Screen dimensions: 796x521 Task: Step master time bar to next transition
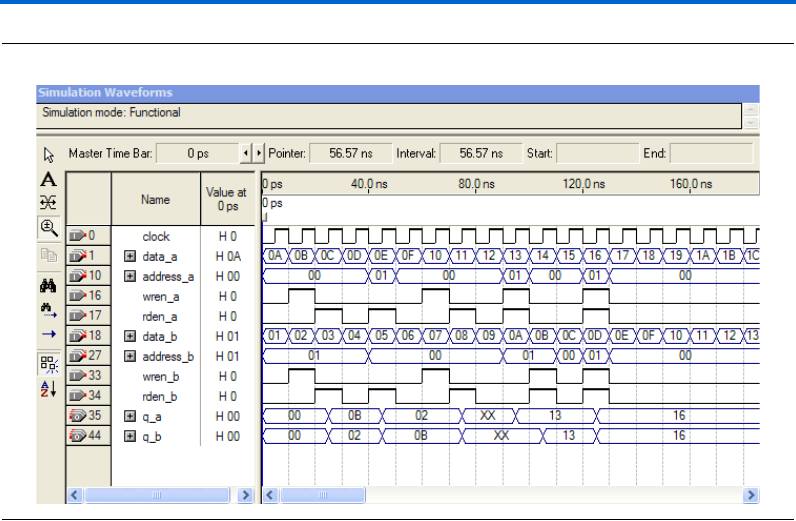point(260,154)
